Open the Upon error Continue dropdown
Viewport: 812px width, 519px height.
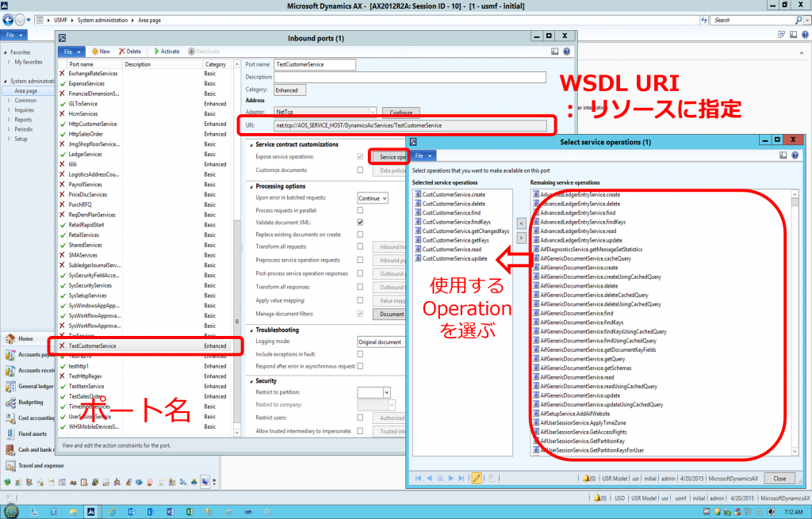373,198
